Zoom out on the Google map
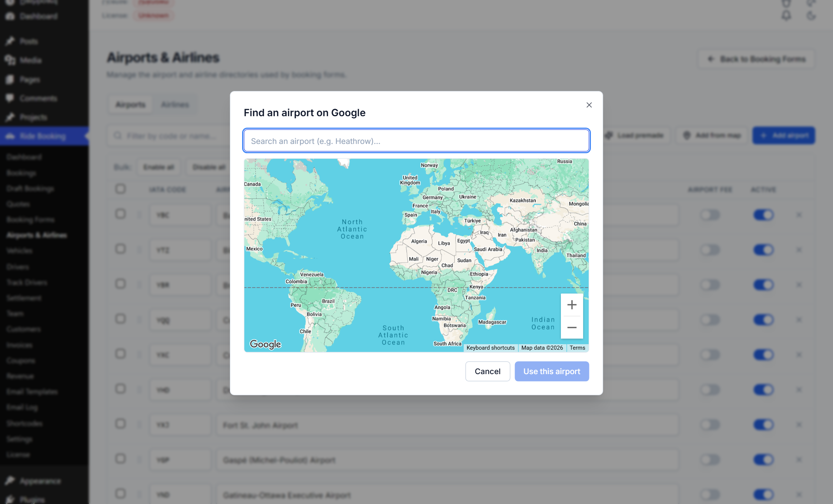 tap(572, 327)
